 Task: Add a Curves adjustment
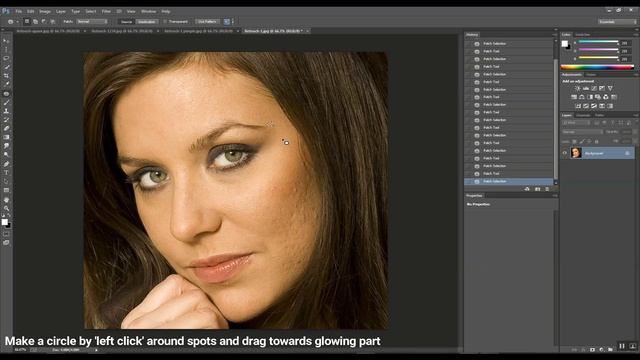click(x=594, y=88)
